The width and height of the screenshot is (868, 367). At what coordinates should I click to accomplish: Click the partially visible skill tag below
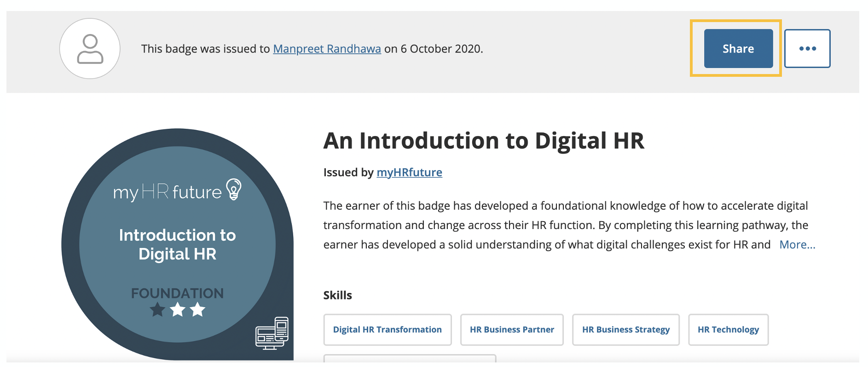410,358
